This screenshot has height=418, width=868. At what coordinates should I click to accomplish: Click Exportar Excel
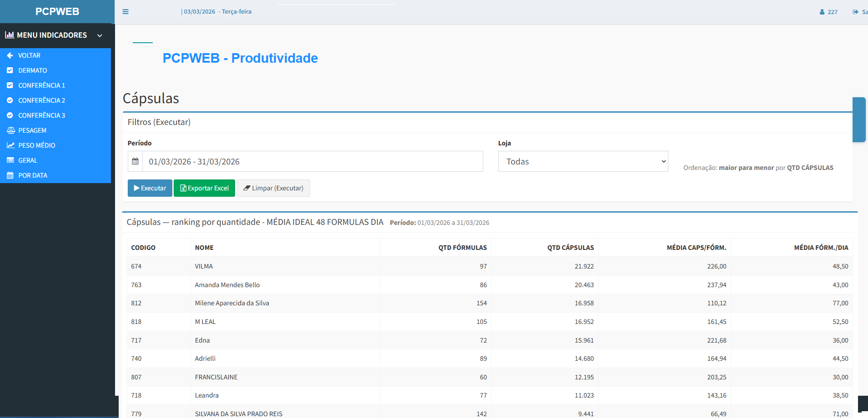point(204,188)
